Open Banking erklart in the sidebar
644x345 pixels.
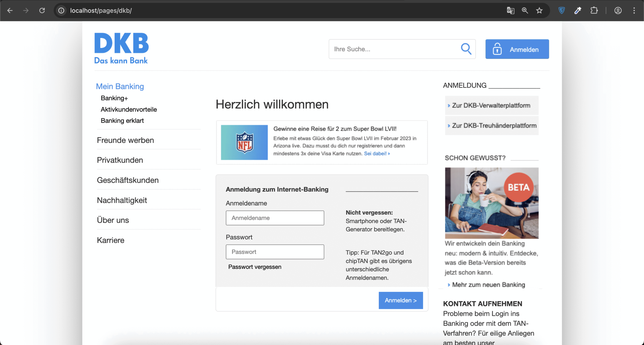[122, 121]
